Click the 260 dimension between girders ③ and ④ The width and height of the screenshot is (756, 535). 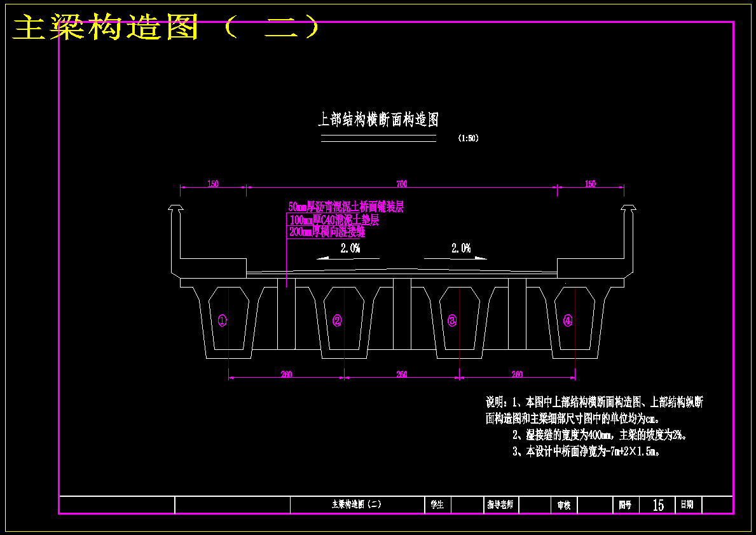coord(517,374)
